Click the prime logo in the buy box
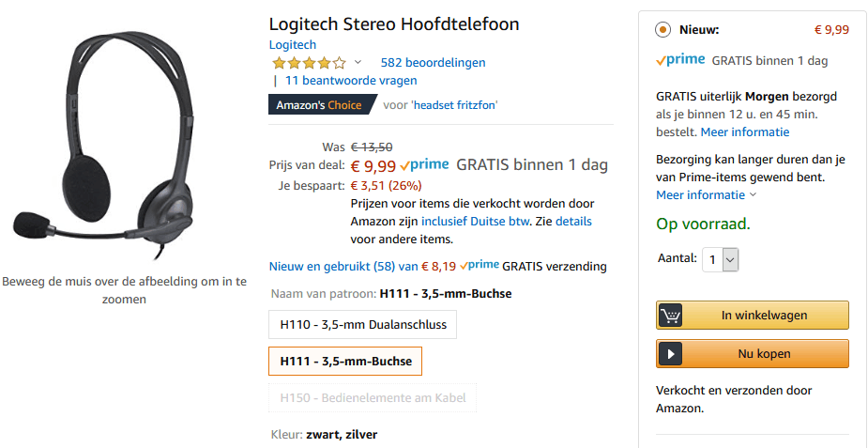Image resolution: width=868 pixels, height=448 pixels. (680, 60)
